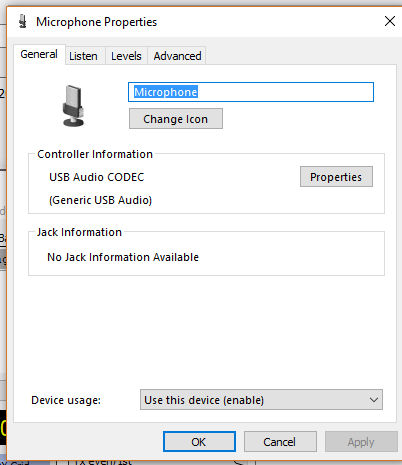Click the large microphone device icon
Screen dimensions: 402x465
point(73,106)
